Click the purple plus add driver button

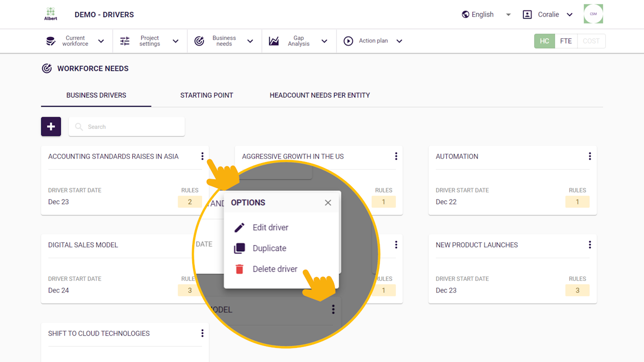[x=51, y=127]
